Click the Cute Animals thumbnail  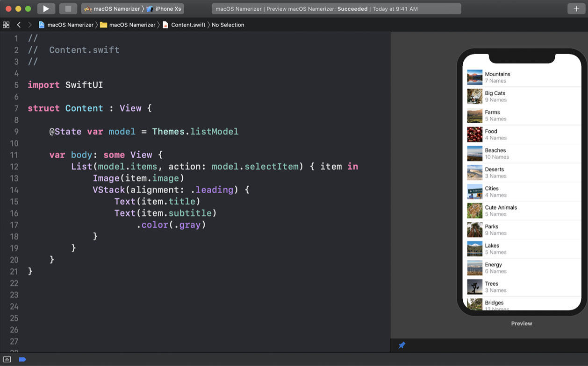(475, 211)
